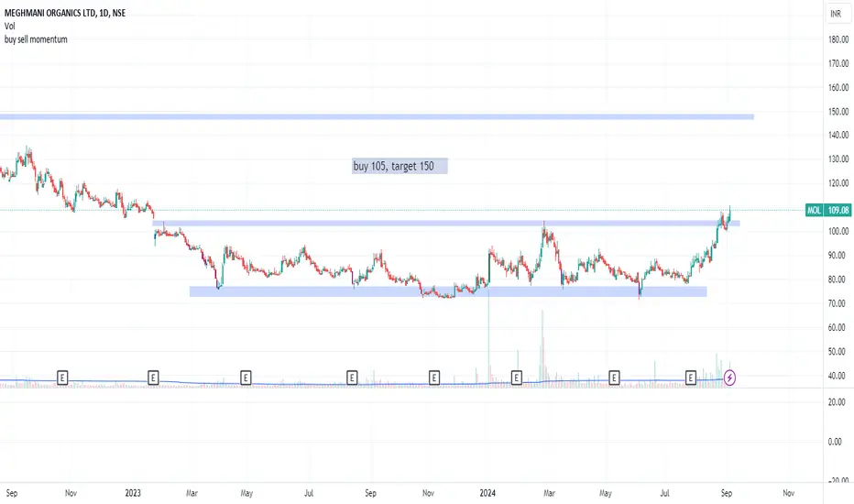Click the 120.00 price axis label
The image size is (854, 504).
[838, 183]
